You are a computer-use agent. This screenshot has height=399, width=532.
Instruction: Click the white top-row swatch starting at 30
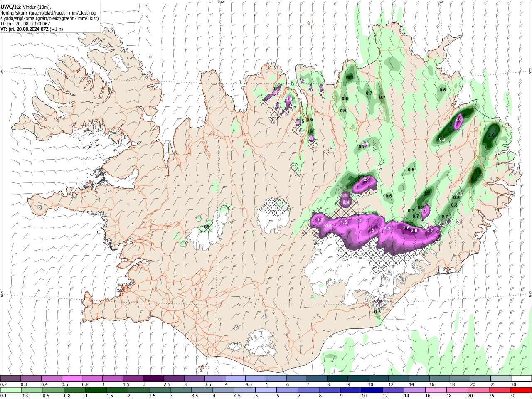[521, 379]
